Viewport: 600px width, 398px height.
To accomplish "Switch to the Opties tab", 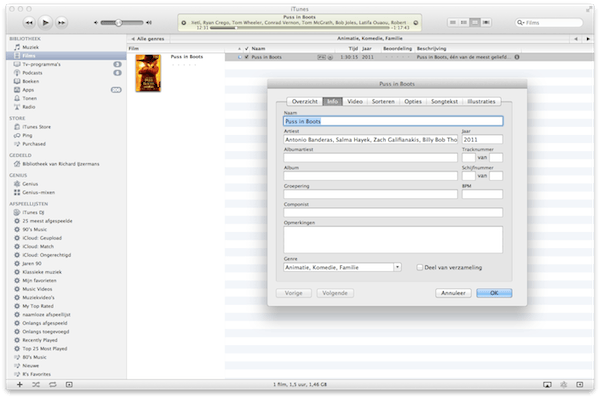I will 413,101.
